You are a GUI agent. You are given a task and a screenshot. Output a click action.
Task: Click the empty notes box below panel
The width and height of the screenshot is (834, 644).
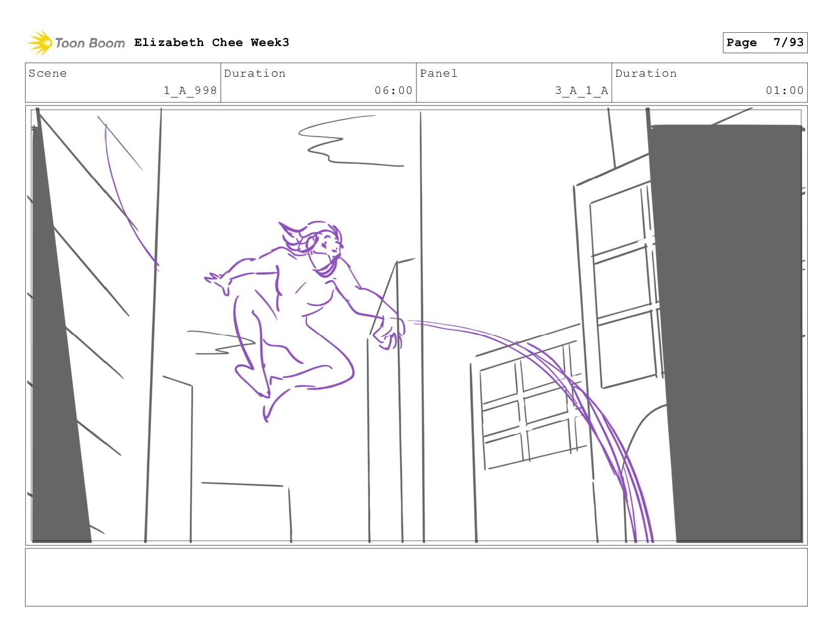tap(416, 577)
